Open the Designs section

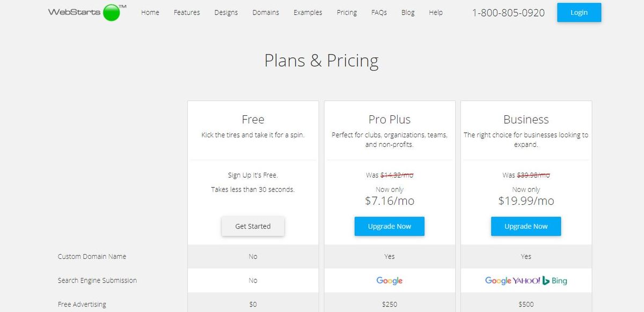tap(226, 12)
